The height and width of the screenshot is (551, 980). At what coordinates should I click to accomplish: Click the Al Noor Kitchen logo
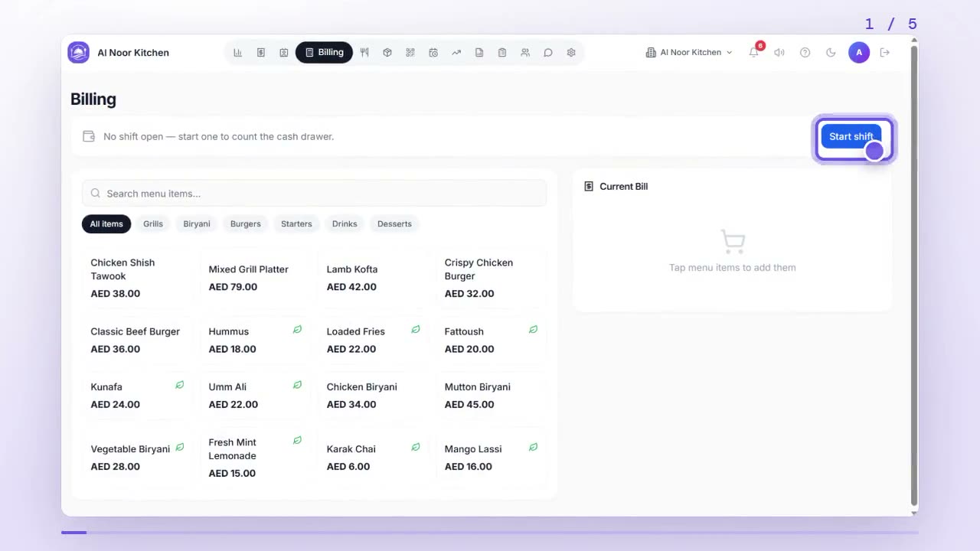point(78,53)
